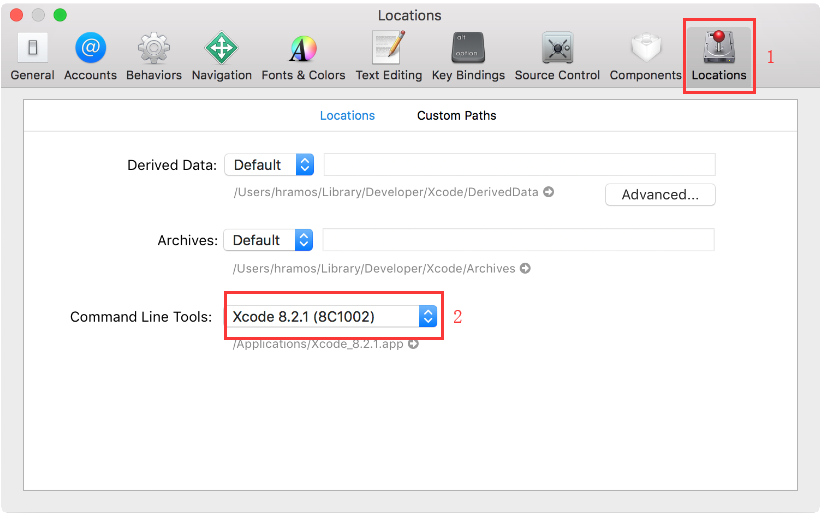Click the Archives path text
The height and width of the screenshot is (525, 834).
tap(374, 269)
